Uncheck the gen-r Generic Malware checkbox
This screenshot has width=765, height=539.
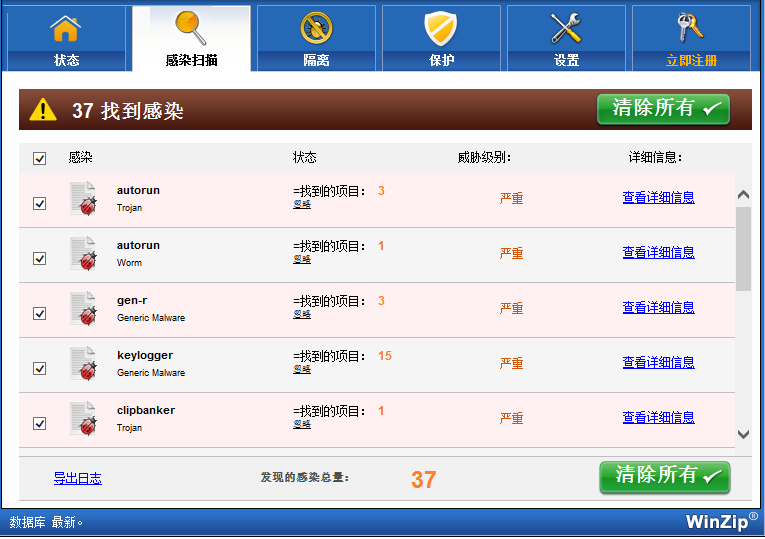(40, 313)
